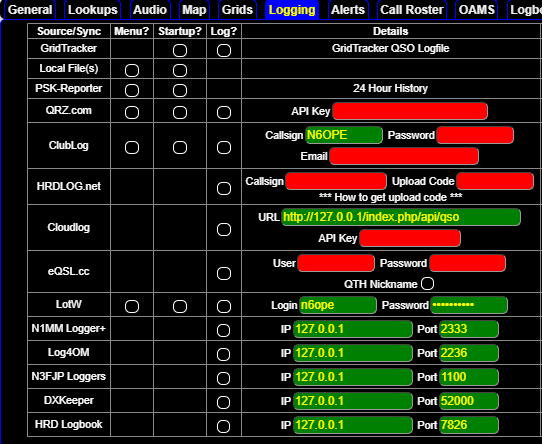The width and height of the screenshot is (542, 444).
Task: Click 24 Hour History text
Action: [x=390, y=88]
